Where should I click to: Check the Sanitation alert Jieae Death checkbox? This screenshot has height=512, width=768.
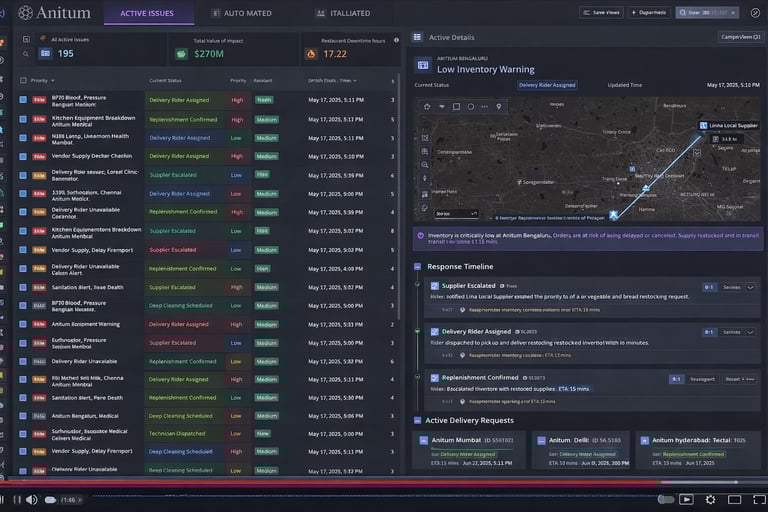pyautogui.click(x=23, y=287)
